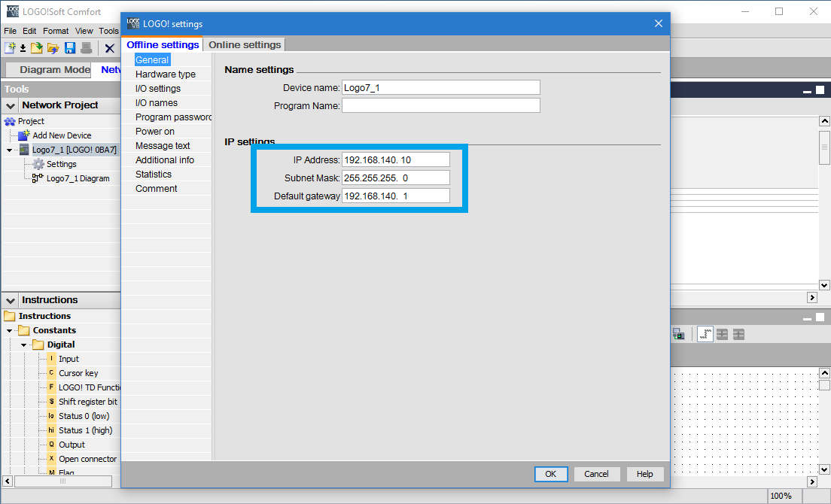Click the LOGO! settings dialog title icon
Screen dimensions: 831x504
(x=133, y=23)
